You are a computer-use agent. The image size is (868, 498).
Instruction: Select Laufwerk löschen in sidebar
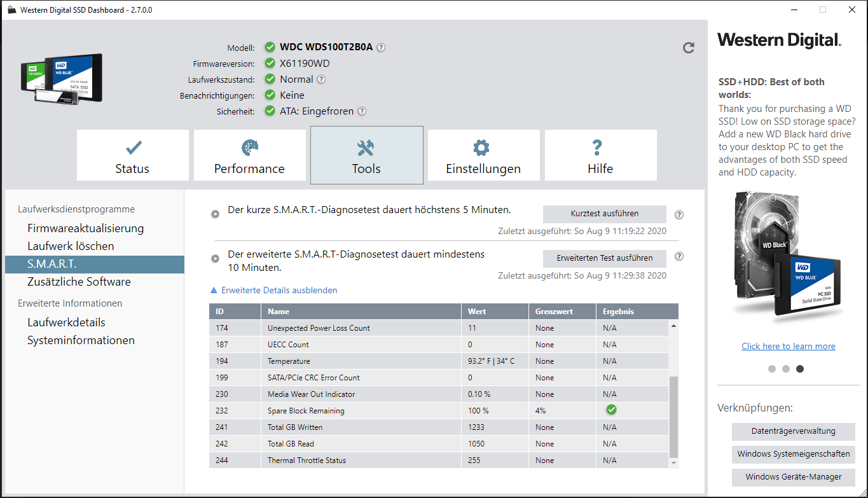pyautogui.click(x=71, y=246)
